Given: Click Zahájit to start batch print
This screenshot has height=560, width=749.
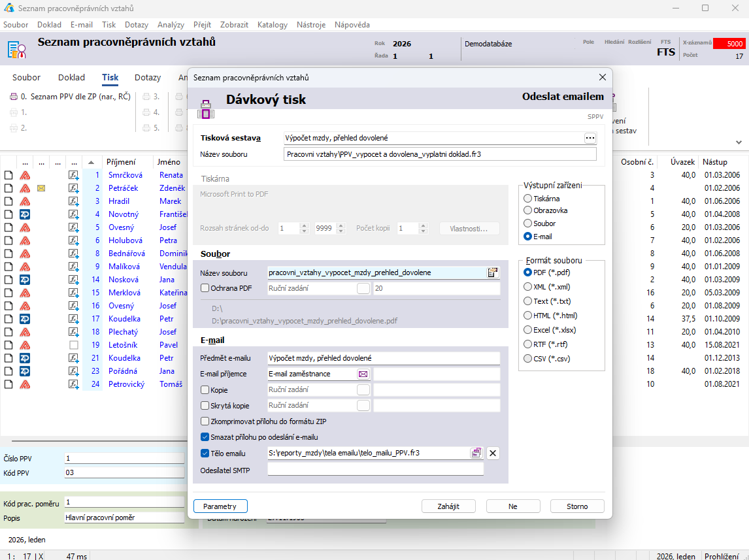Looking at the screenshot, I should [x=448, y=506].
